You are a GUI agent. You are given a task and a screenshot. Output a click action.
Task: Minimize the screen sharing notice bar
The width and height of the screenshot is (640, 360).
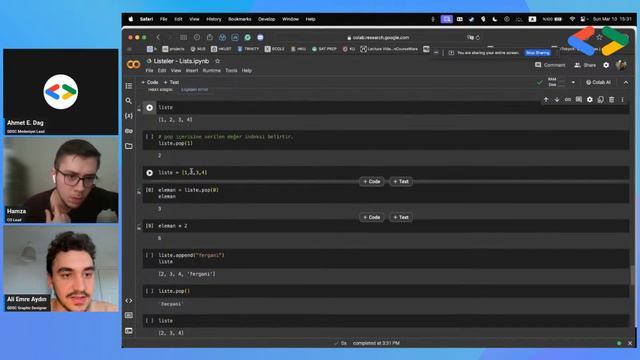pos(436,53)
